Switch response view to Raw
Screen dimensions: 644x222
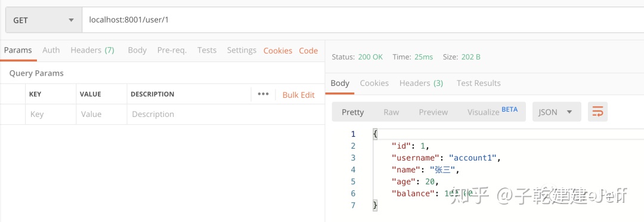(x=391, y=112)
